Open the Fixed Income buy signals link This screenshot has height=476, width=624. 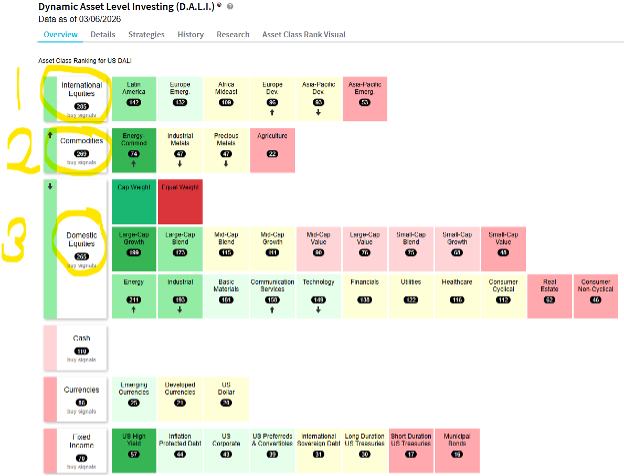tap(81, 467)
